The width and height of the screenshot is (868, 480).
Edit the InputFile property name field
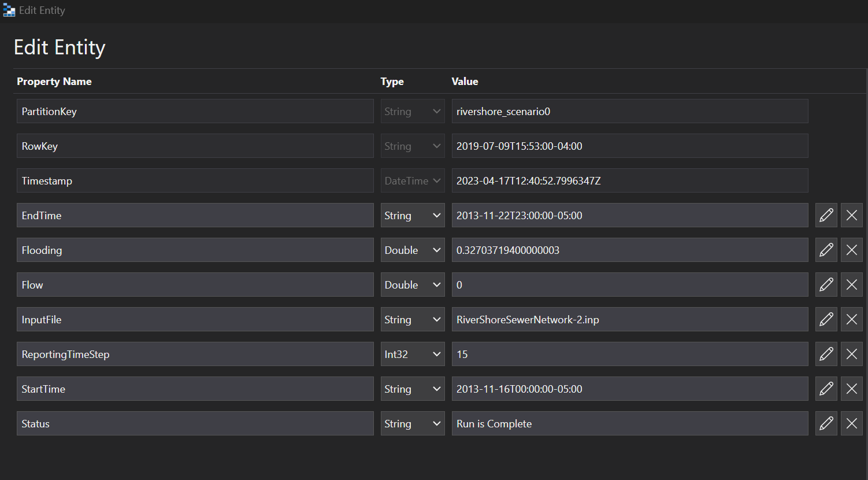(195, 319)
